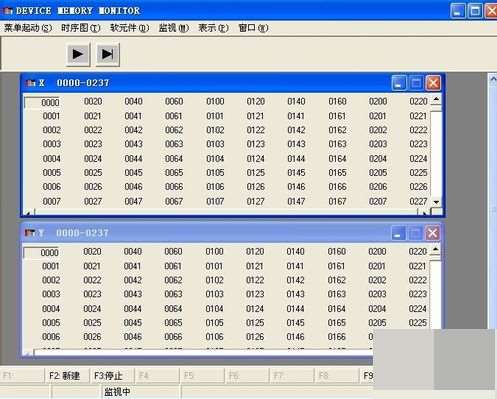The height and width of the screenshot is (399, 497).
Task: Open the 软元件(D) menu
Action: [129, 28]
